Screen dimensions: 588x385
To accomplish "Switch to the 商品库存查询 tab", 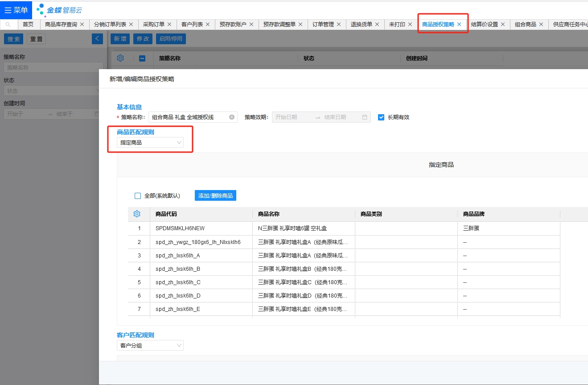I will point(61,25).
